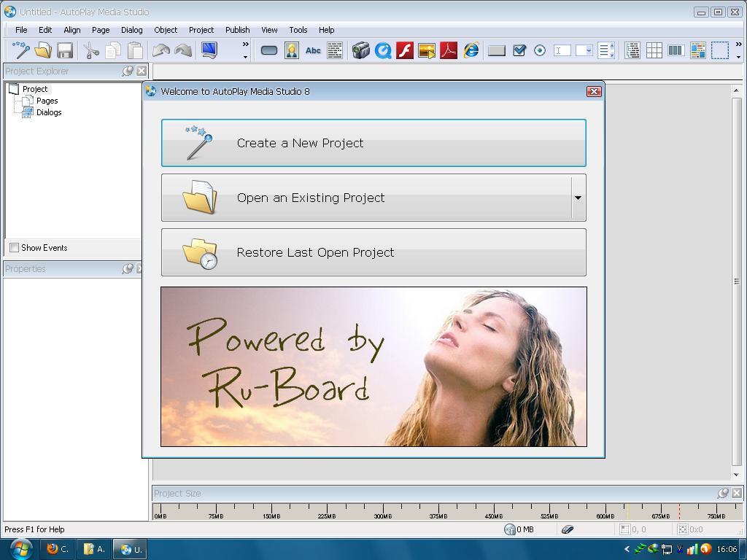The width and height of the screenshot is (747, 560).
Task: Click the Undo arrow icon
Action: pos(161,50)
